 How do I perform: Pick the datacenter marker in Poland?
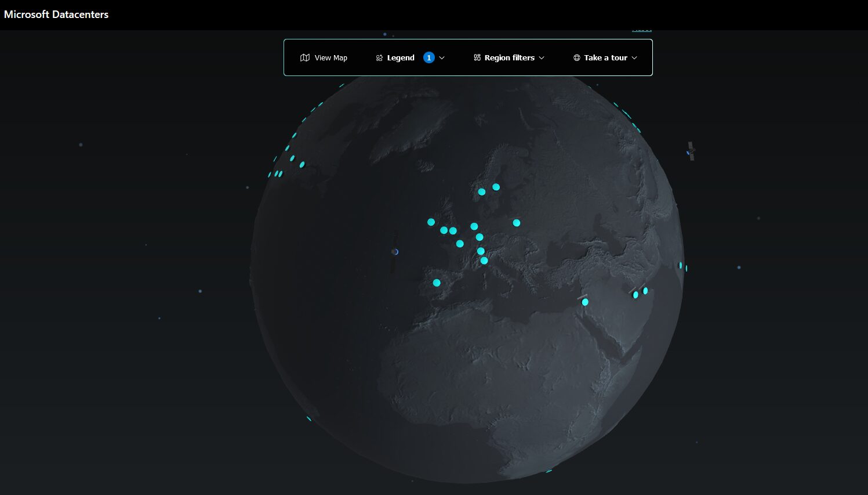coord(516,223)
